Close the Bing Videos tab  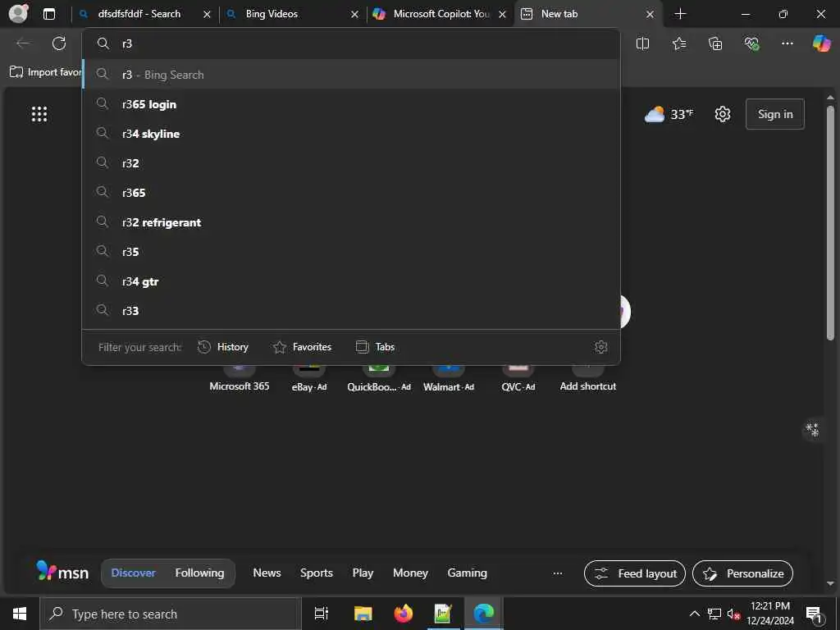[354, 15]
